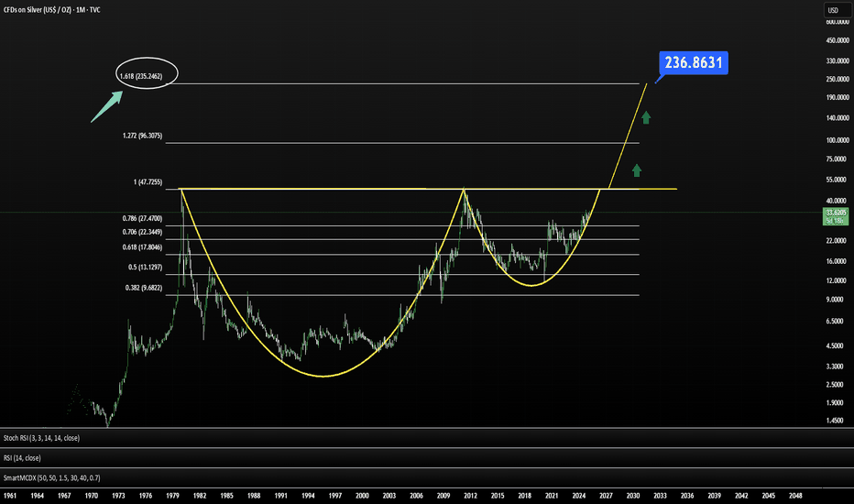Click the 1961 year on the time axis
This screenshot has height=504, width=854.
(10, 496)
